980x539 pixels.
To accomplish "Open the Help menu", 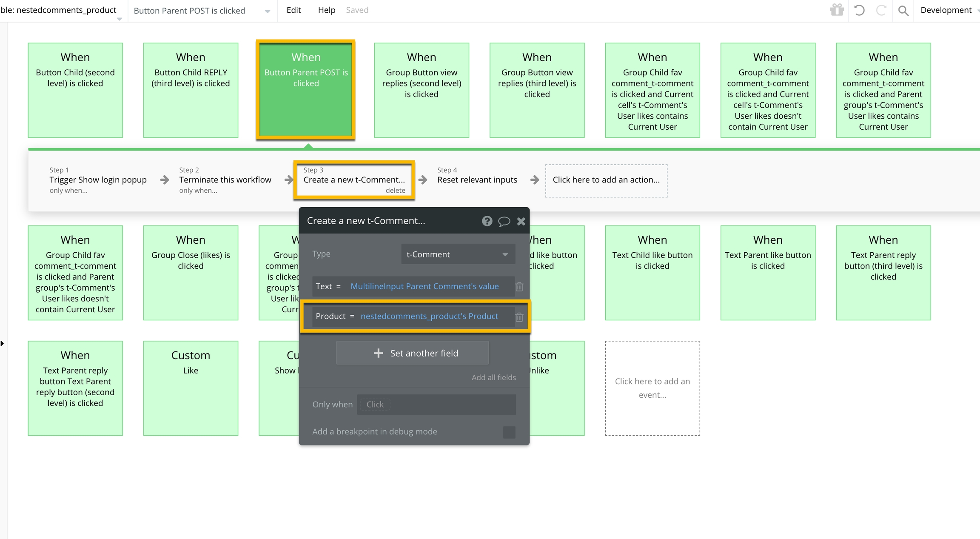I will (x=326, y=10).
